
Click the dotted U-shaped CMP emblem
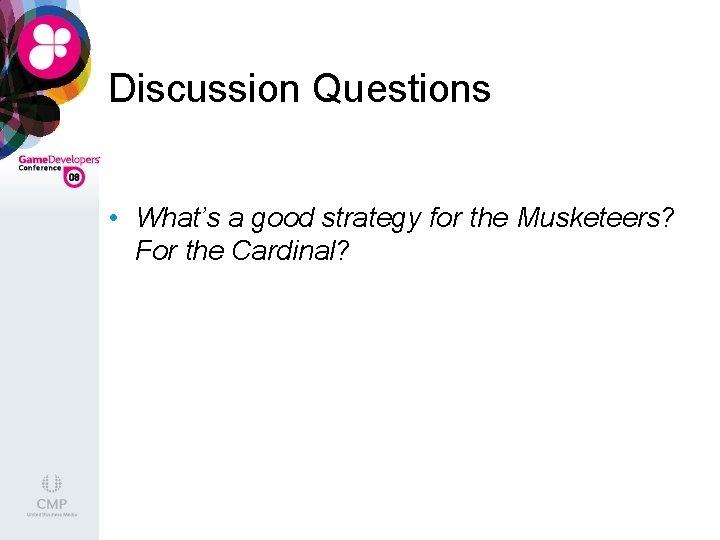coord(51,483)
